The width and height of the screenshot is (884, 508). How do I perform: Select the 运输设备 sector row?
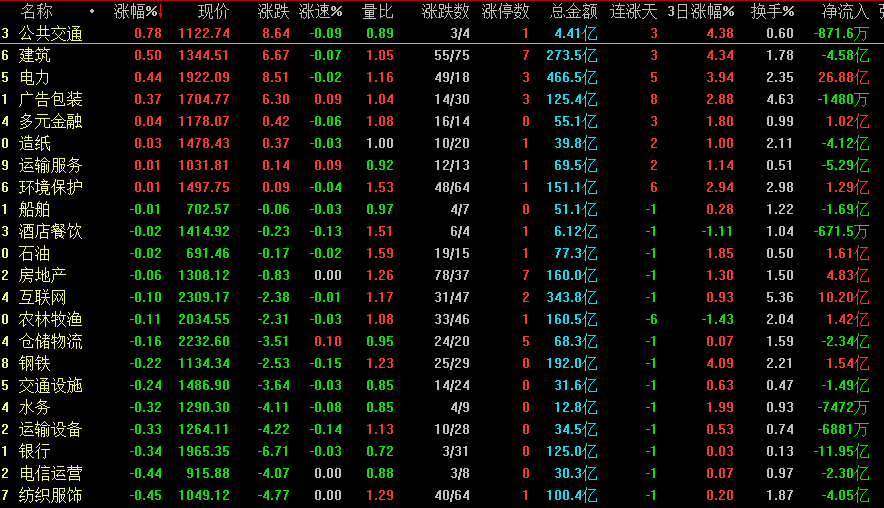click(x=442, y=429)
